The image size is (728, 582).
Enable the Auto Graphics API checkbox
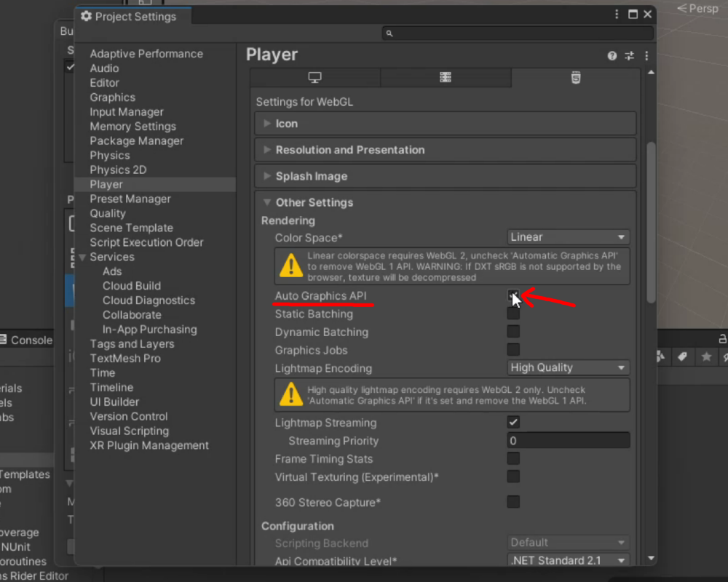[513, 296]
